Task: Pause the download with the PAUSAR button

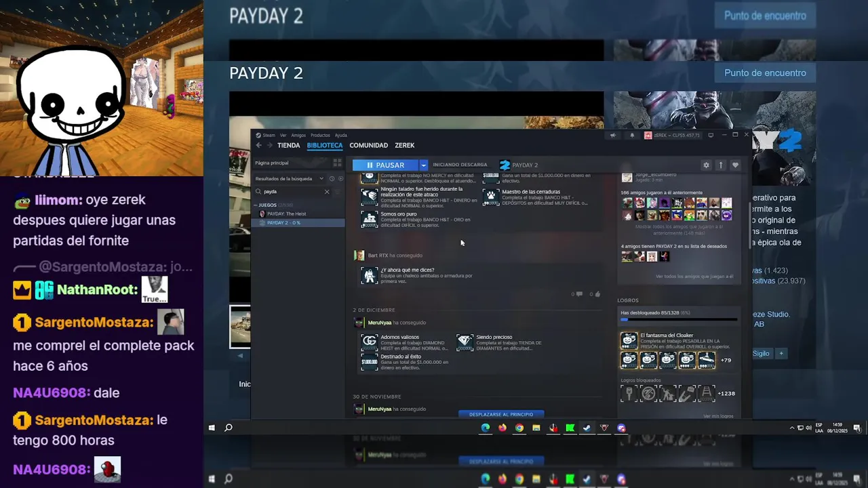Action: (385, 165)
